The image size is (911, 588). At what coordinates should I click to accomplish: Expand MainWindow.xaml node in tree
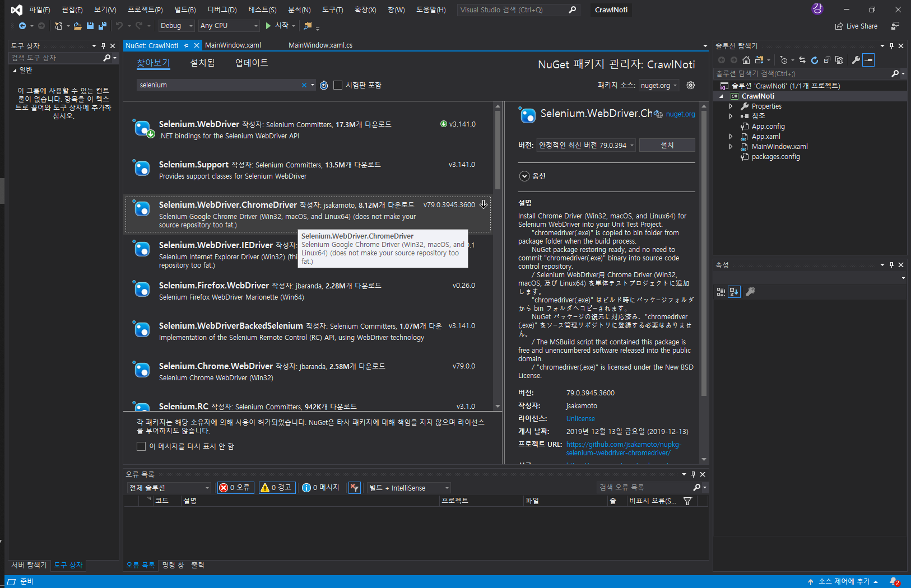click(731, 146)
